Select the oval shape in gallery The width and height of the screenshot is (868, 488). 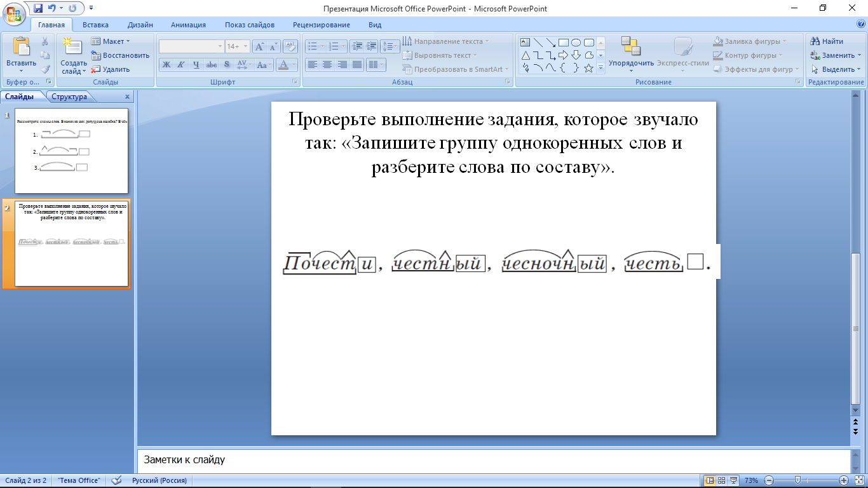click(576, 43)
